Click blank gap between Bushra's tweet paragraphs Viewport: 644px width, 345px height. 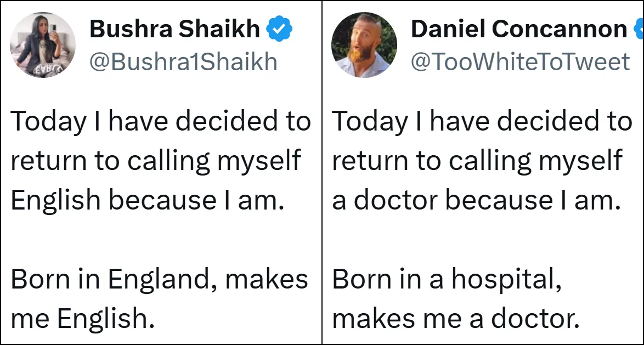click(x=159, y=240)
